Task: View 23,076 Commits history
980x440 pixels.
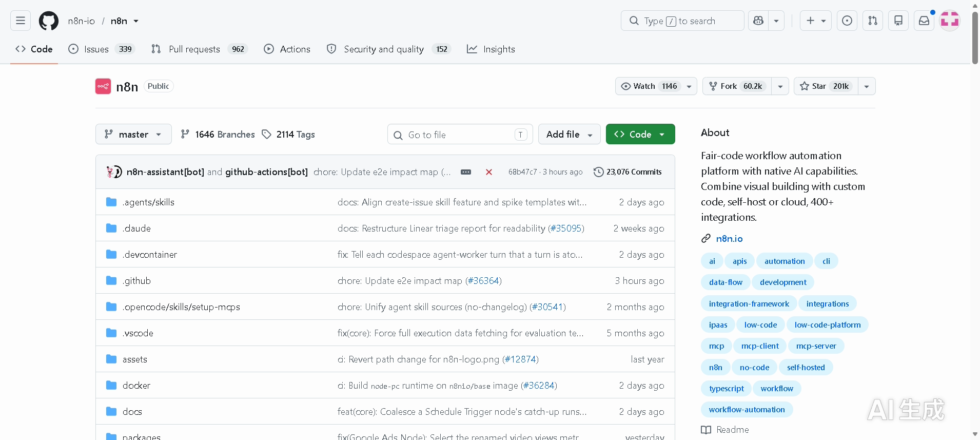Action: pyautogui.click(x=628, y=172)
